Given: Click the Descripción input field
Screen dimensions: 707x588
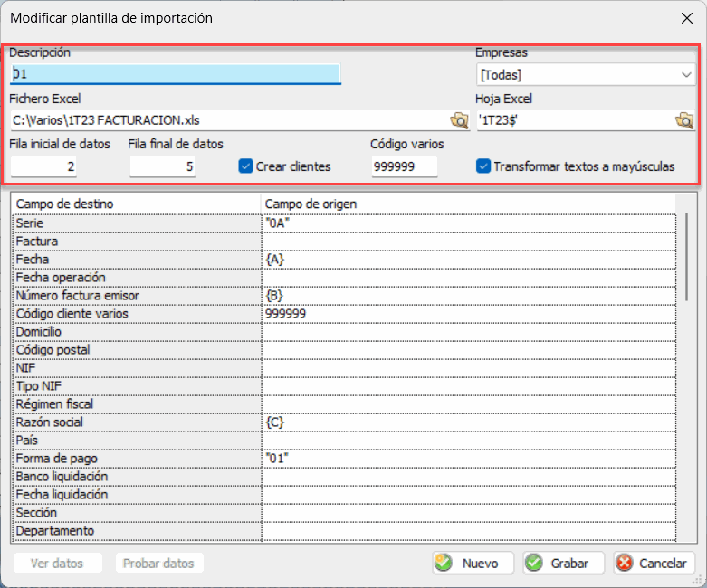Looking at the screenshot, I should (x=176, y=73).
